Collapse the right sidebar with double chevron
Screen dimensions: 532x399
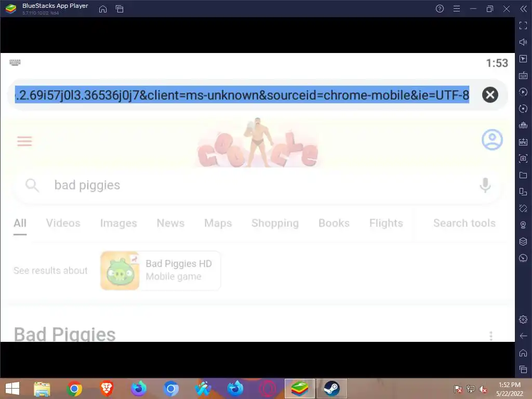tap(523, 9)
